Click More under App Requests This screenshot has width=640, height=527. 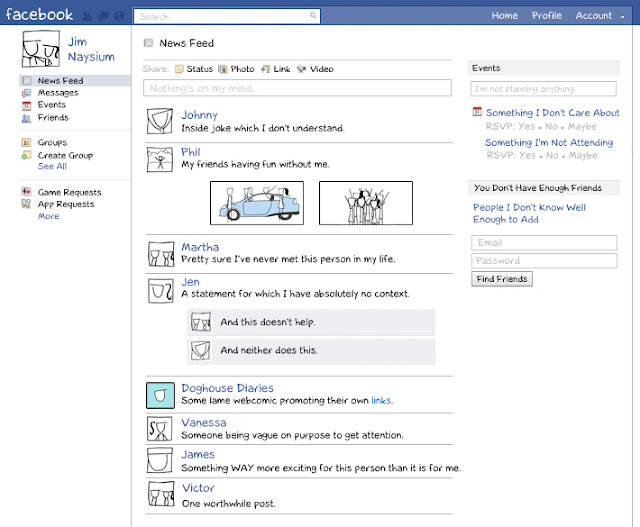(49, 216)
